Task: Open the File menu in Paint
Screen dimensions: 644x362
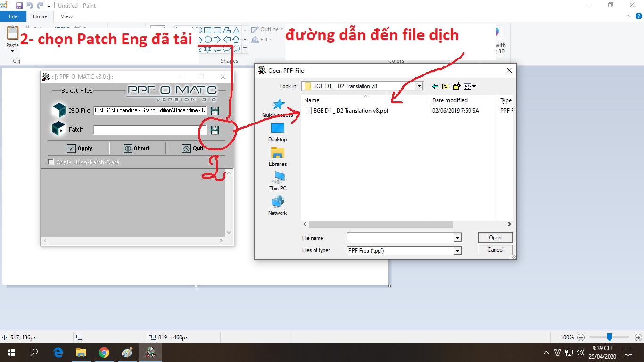Action: click(x=13, y=16)
